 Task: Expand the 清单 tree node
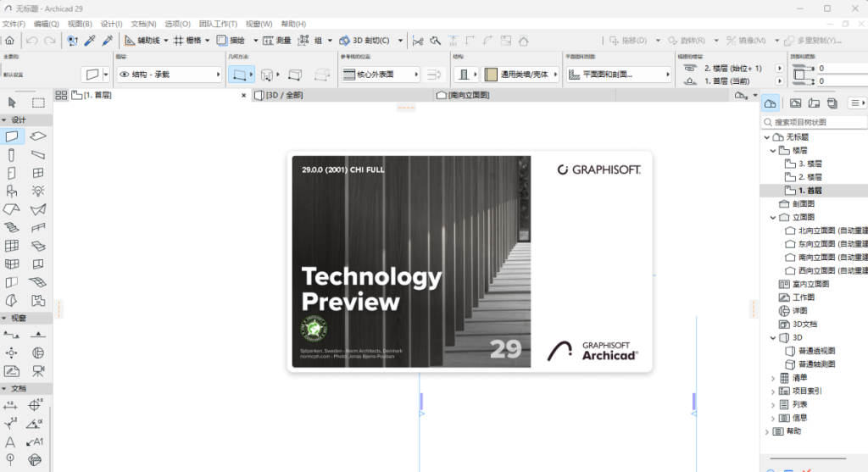point(772,378)
